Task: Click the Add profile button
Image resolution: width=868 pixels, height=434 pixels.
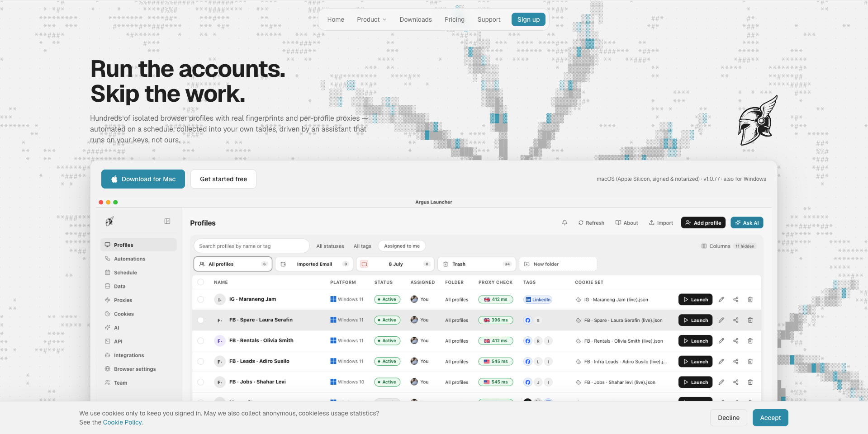Action: click(x=703, y=223)
